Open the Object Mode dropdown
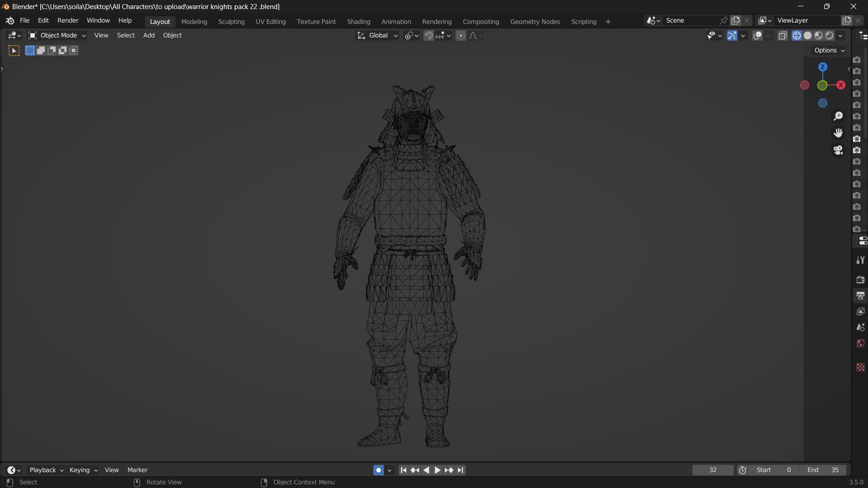The height and width of the screenshot is (488, 868). coord(57,35)
